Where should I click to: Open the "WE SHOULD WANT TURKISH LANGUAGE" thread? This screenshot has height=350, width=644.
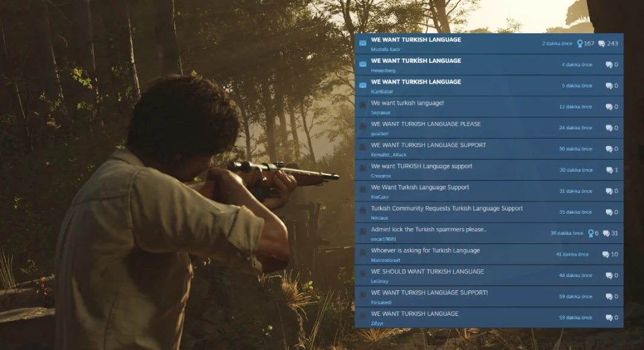(x=427, y=272)
